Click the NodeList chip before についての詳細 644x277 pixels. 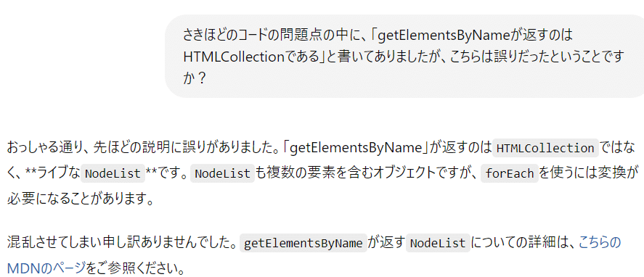[438, 243]
